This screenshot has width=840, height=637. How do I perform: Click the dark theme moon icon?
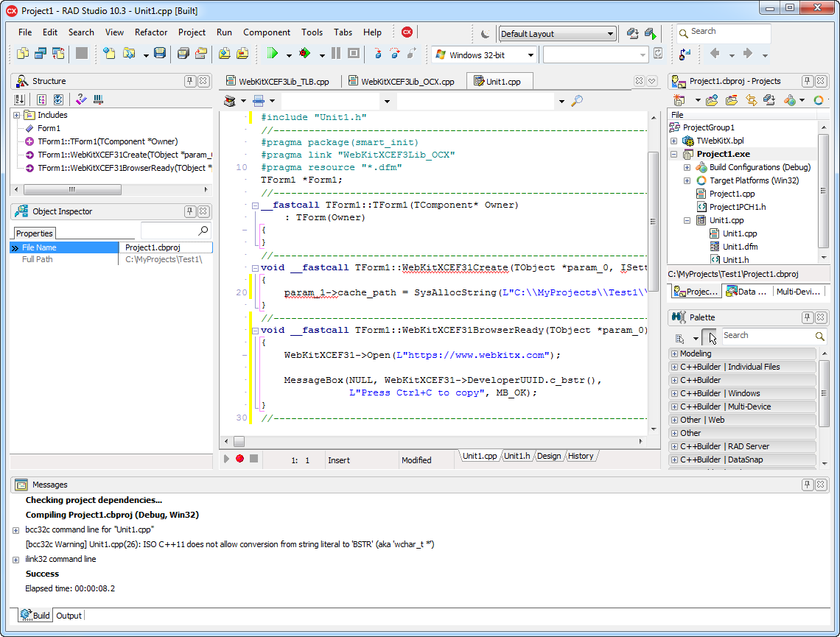485,34
